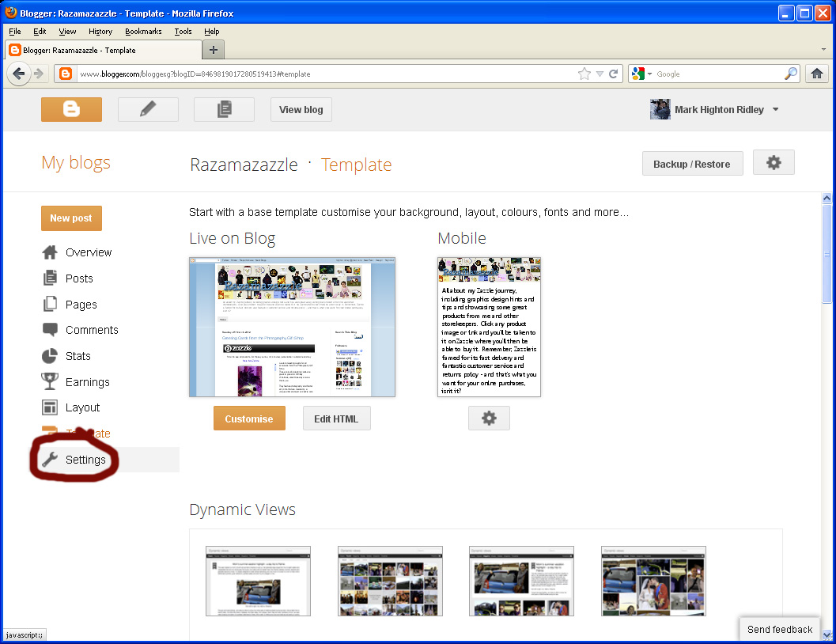
Task: Open the posts list icon button
Action: 224,109
